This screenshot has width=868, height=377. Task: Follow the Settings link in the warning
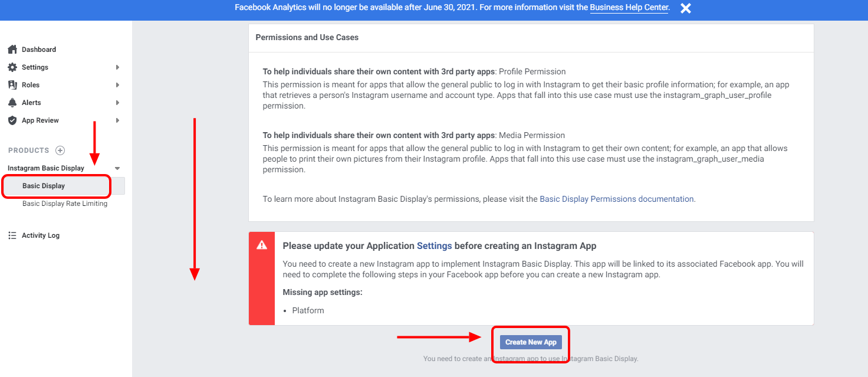(x=435, y=245)
